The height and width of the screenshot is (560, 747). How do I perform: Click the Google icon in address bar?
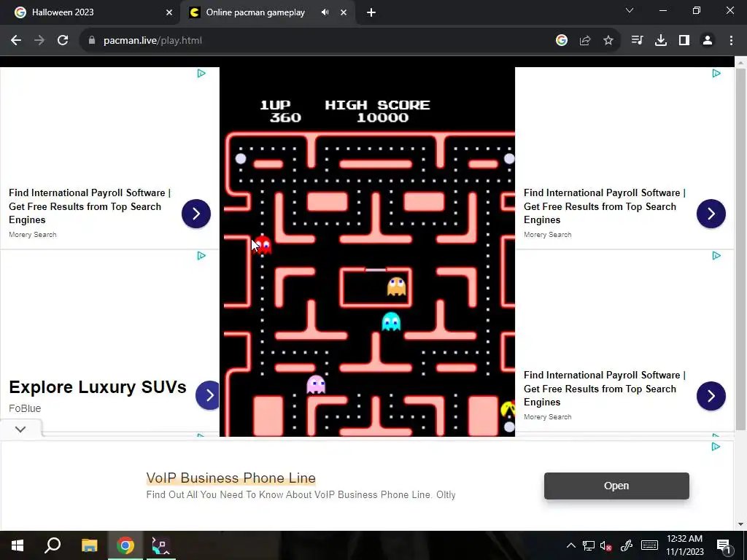[x=562, y=41]
